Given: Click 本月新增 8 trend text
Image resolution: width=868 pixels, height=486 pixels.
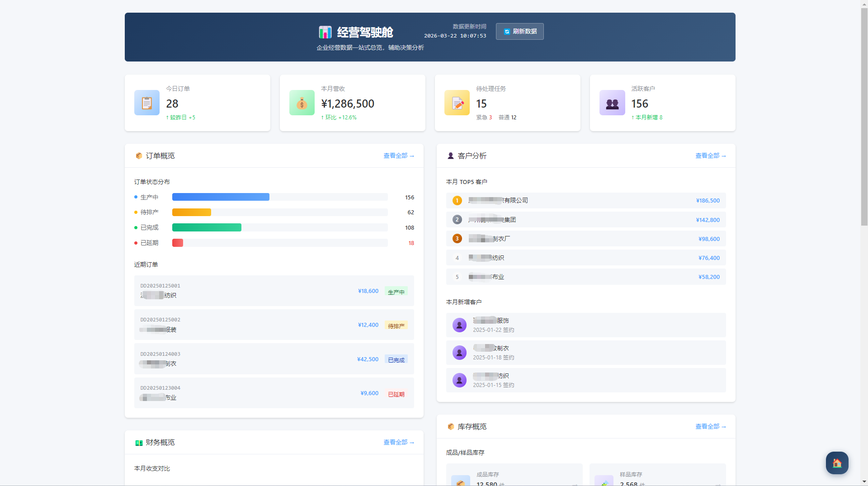Looking at the screenshot, I should (x=647, y=118).
